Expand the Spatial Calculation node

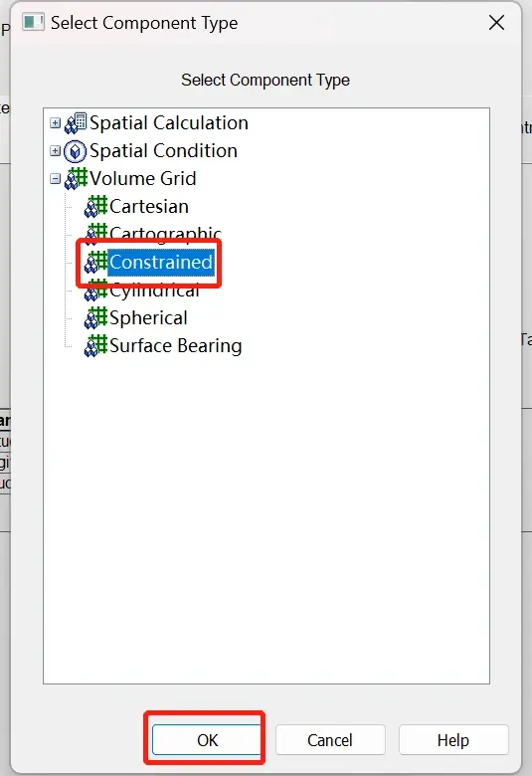tap(56, 123)
